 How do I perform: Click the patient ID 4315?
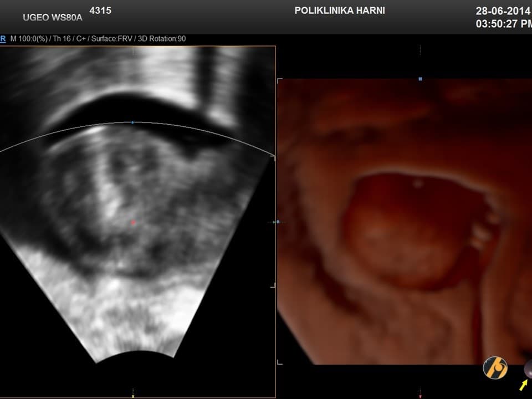click(x=100, y=9)
